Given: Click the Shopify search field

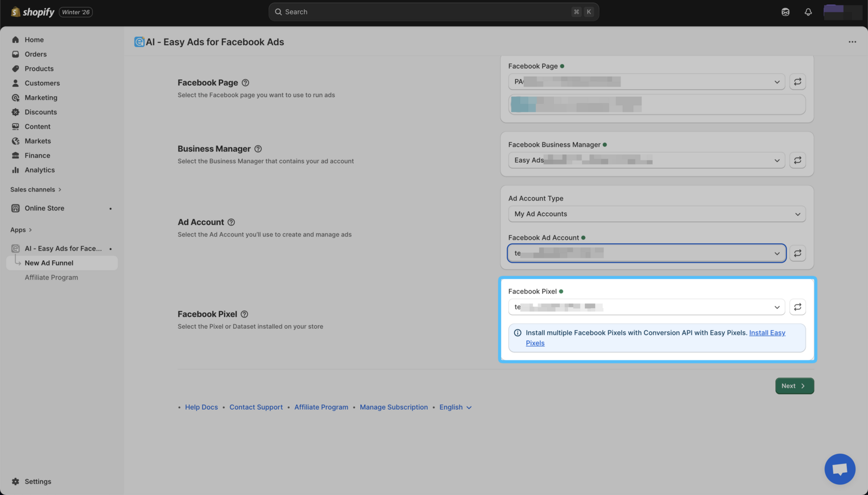Looking at the screenshot, I should [x=433, y=12].
